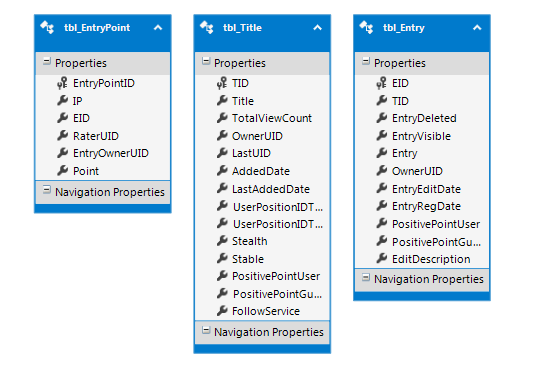Collapse Properties section in tbl_Title

[206, 62]
